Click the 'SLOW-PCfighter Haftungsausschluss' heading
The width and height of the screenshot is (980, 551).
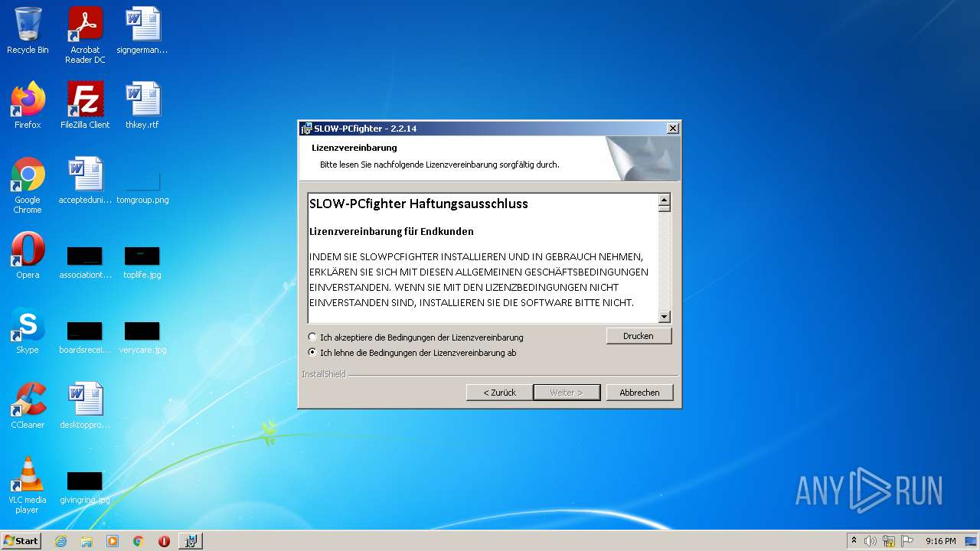point(419,204)
